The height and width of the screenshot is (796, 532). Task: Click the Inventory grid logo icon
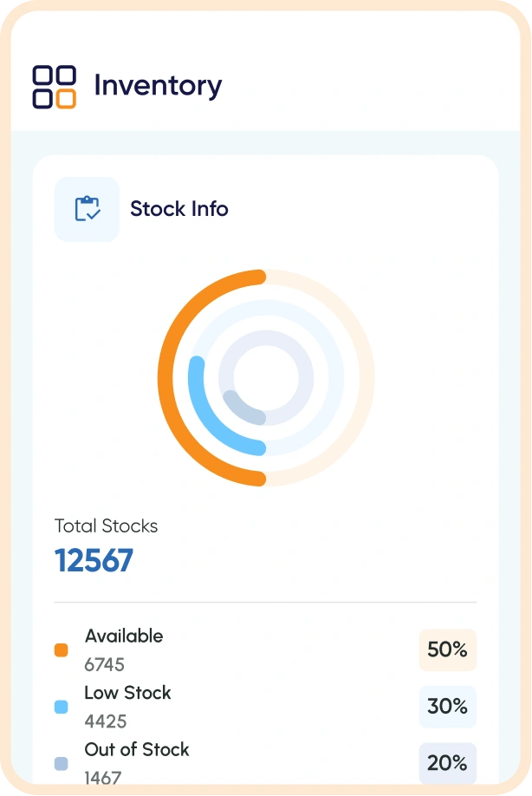[x=55, y=87]
